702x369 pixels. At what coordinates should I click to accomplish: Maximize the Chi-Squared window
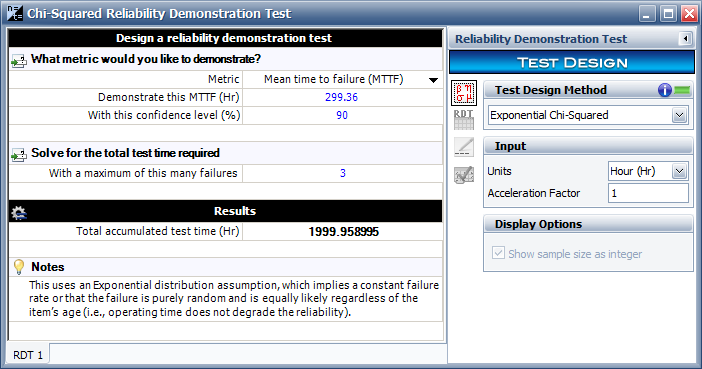pyautogui.click(x=668, y=13)
